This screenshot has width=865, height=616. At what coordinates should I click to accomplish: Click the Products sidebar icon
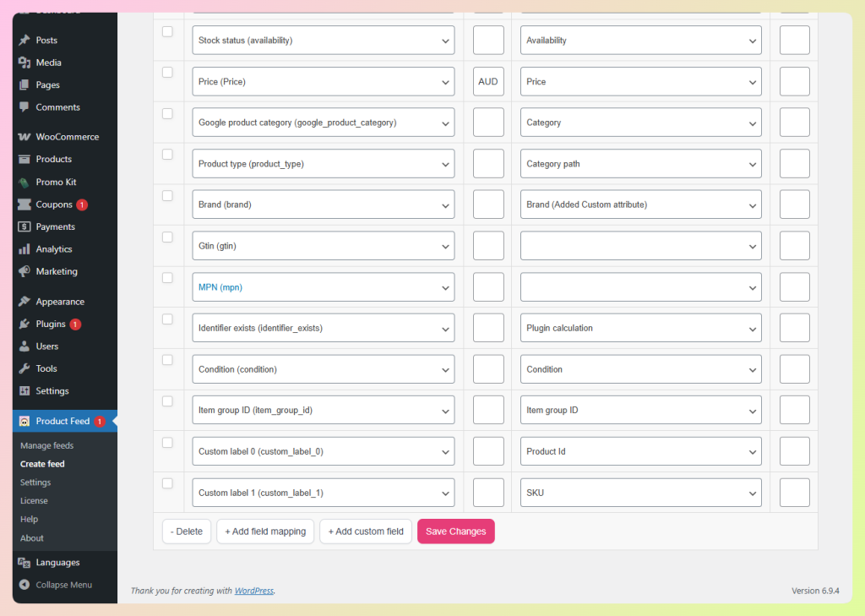click(x=23, y=159)
